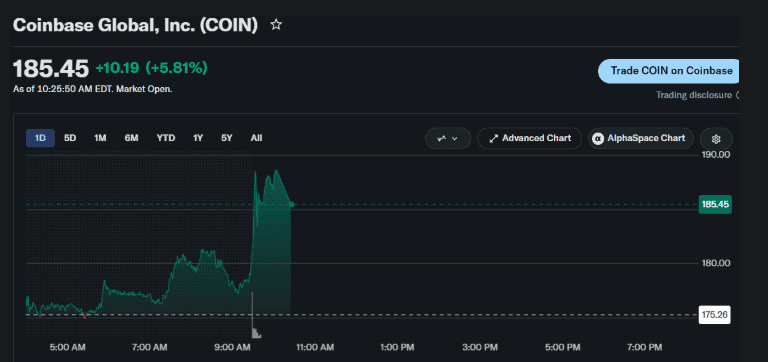Select the 5D time range tab

[x=70, y=138]
